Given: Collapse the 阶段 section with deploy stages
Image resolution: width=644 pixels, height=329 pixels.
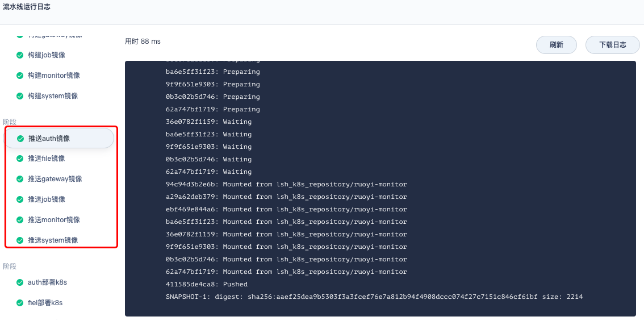Looking at the screenshot, I should [x=10, y=265].
